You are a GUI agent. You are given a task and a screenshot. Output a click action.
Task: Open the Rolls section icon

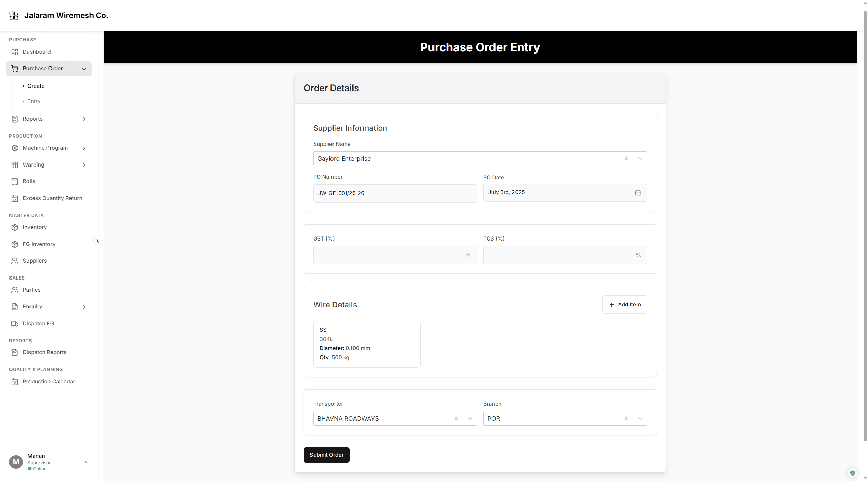tap(15, 181)
